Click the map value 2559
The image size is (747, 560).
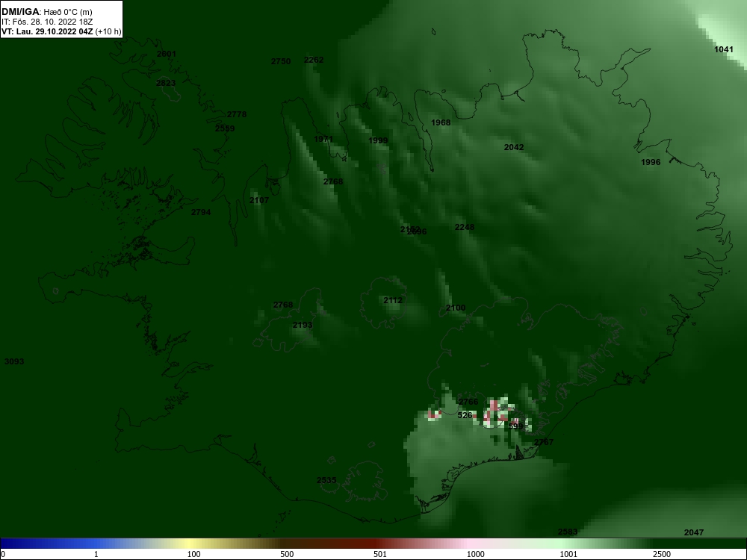[225, 128]
